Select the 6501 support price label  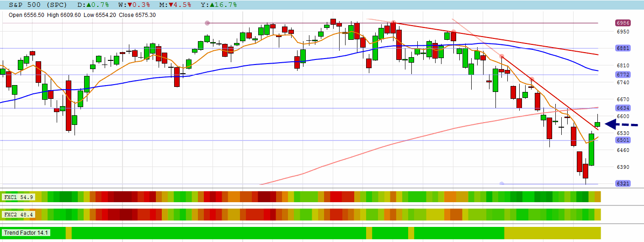click(x=623, y=140)
